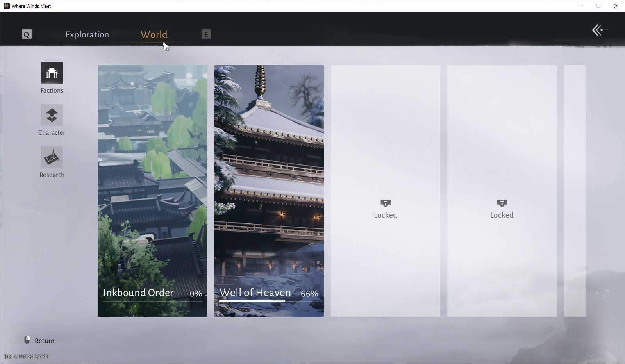Click the back arrow icon top right
This screenshot has width=625, height=364.
tap(600, 30)
